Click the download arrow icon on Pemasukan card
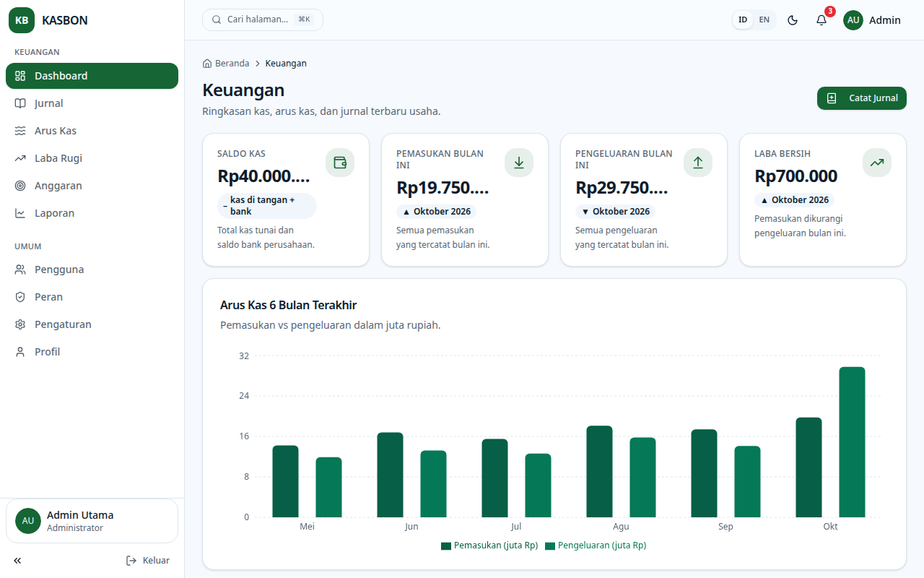The width and height of the screenshot is (924, 578). pyautogui.click(x=519, y=163)
